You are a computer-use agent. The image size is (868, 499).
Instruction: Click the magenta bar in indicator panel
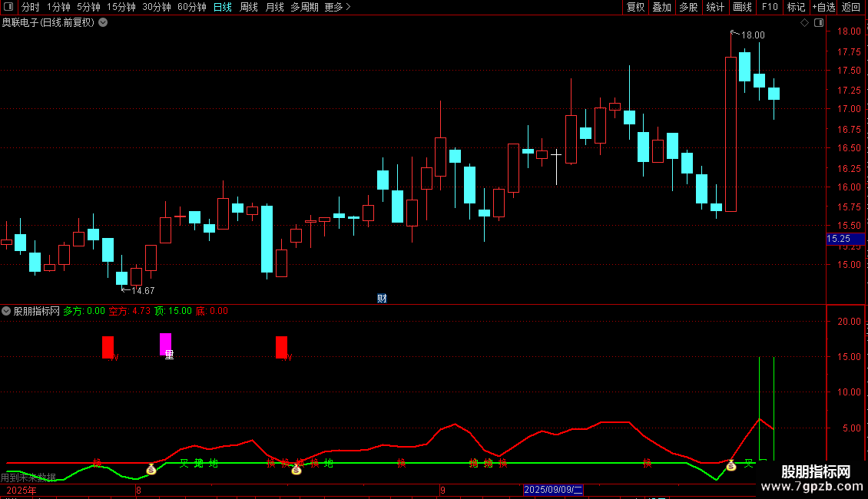pos(165,344)
